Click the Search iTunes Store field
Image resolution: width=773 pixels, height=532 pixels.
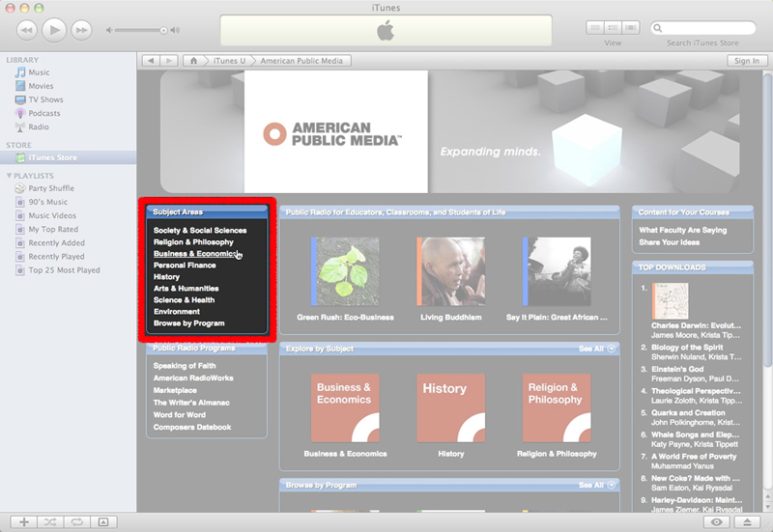703,28
